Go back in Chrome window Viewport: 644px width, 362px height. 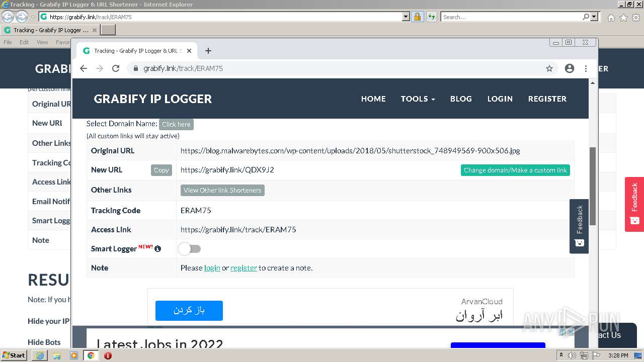(x=84, y=68)
